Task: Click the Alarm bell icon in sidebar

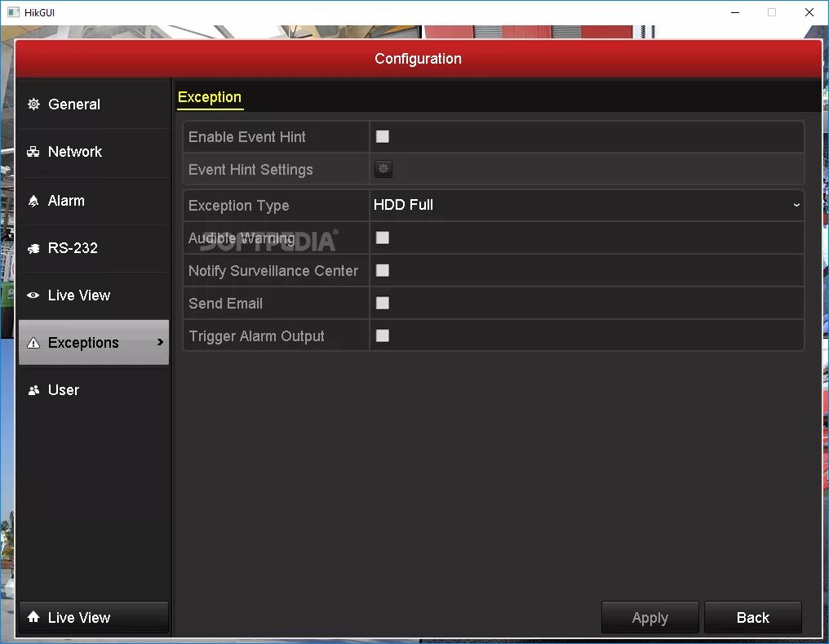Action: 33,201
